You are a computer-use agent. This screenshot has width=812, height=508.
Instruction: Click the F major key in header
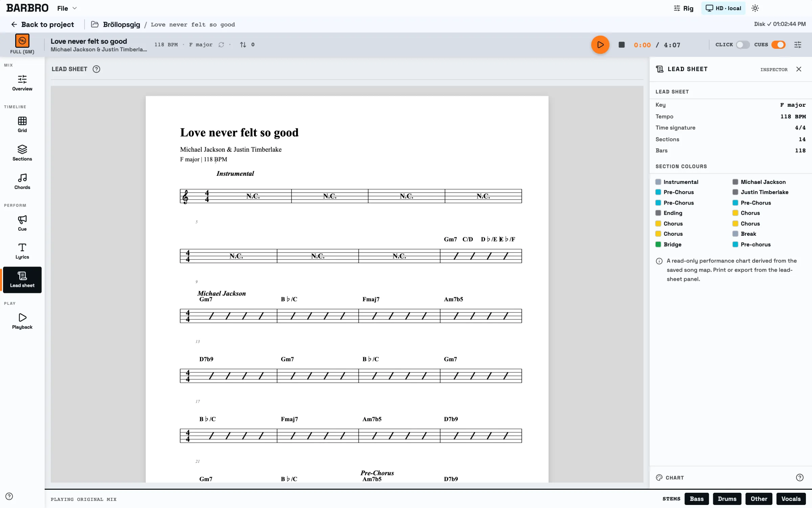click(x=201, y=45)
